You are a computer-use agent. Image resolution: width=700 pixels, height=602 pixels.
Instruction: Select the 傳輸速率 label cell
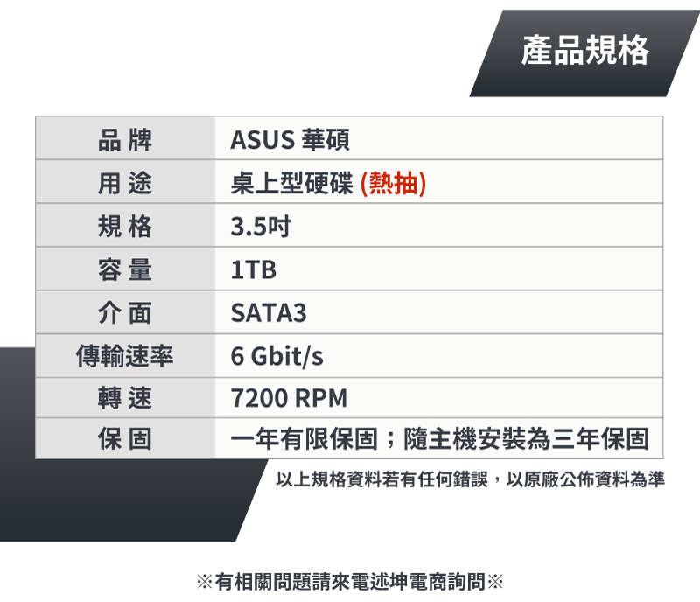pos(125,355)
